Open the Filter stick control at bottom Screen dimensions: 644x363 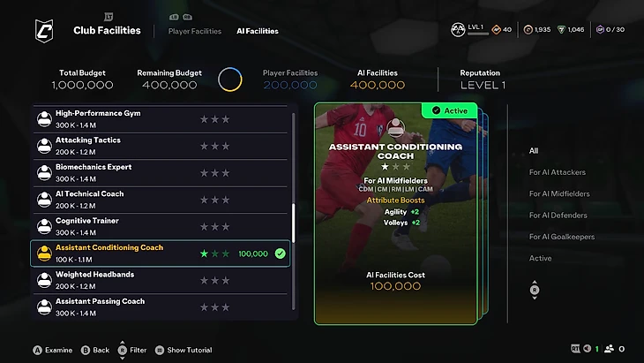coord(123,350)
